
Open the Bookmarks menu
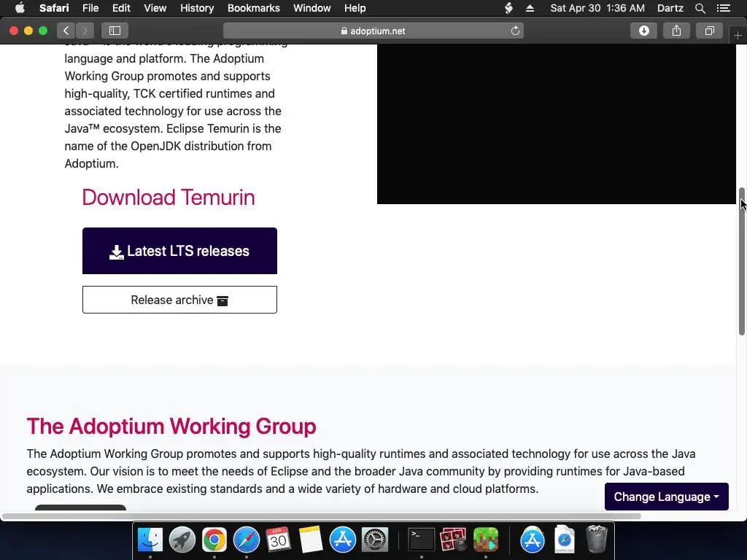[x=253, y=8]
